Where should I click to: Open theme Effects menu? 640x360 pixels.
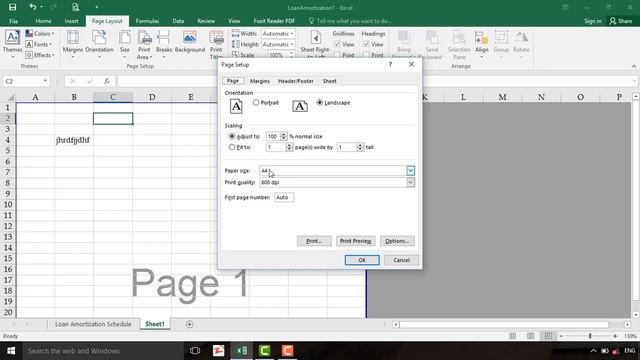tap(40, 55)
